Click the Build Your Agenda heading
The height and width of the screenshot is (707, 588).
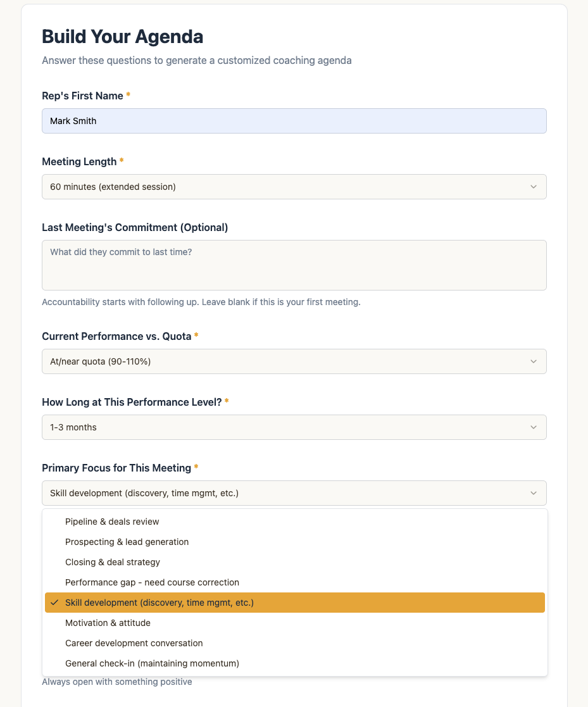pos(123,37)
